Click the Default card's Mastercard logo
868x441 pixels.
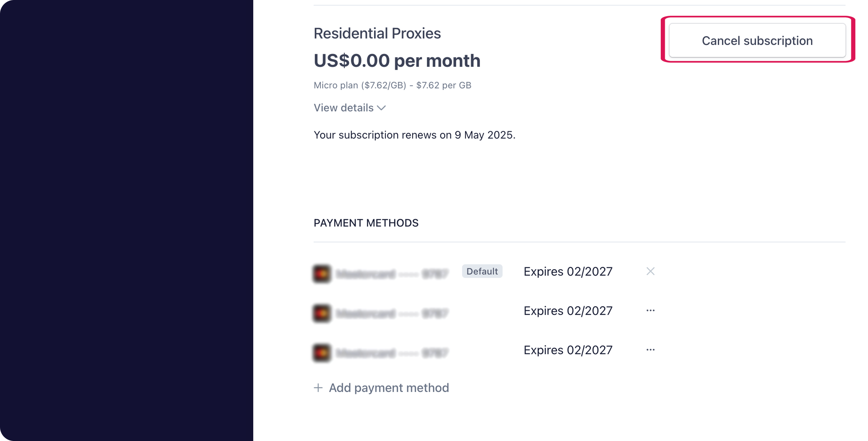322,273
